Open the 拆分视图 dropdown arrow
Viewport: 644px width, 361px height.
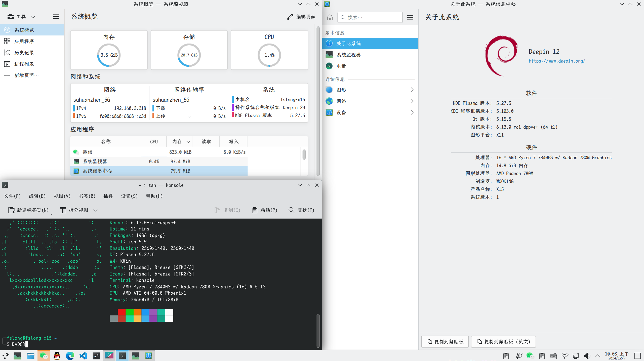(x=95, y=210)
